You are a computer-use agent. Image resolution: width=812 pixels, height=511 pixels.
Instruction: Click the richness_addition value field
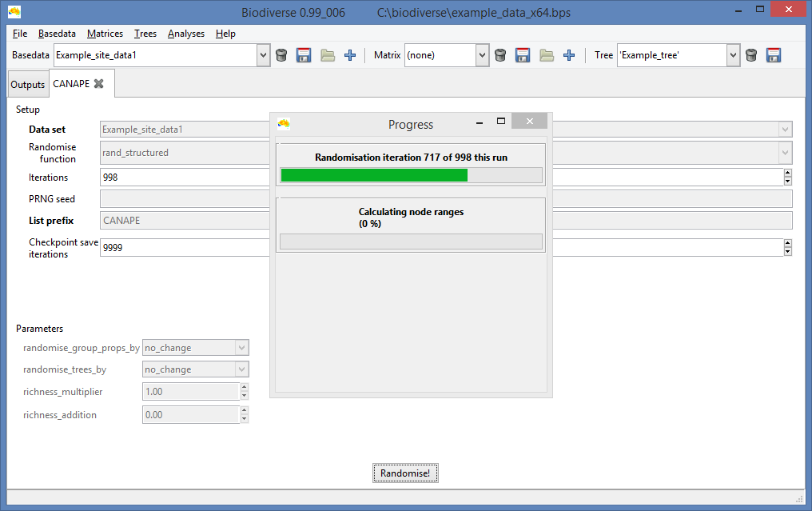(x=191, y=415)
